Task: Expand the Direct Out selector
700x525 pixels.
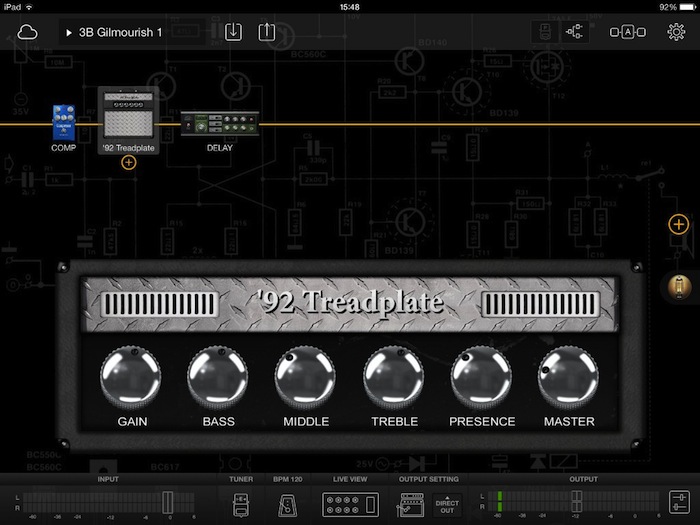Action: [447, 505]
